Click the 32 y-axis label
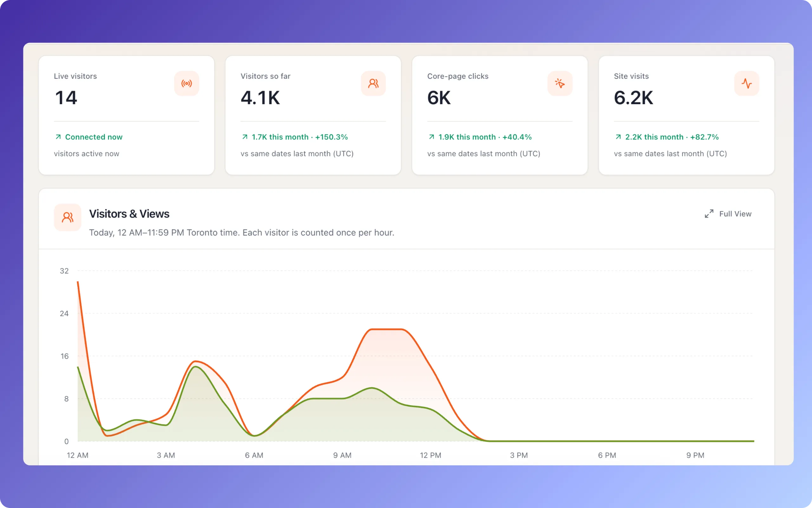The image size is (812, 508). tap(64, 271)
